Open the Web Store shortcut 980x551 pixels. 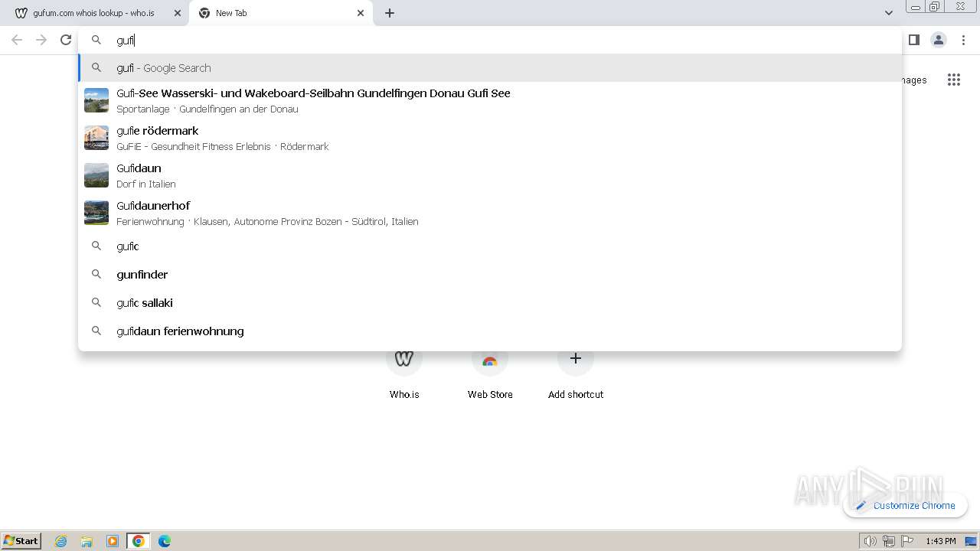point(490,371)
